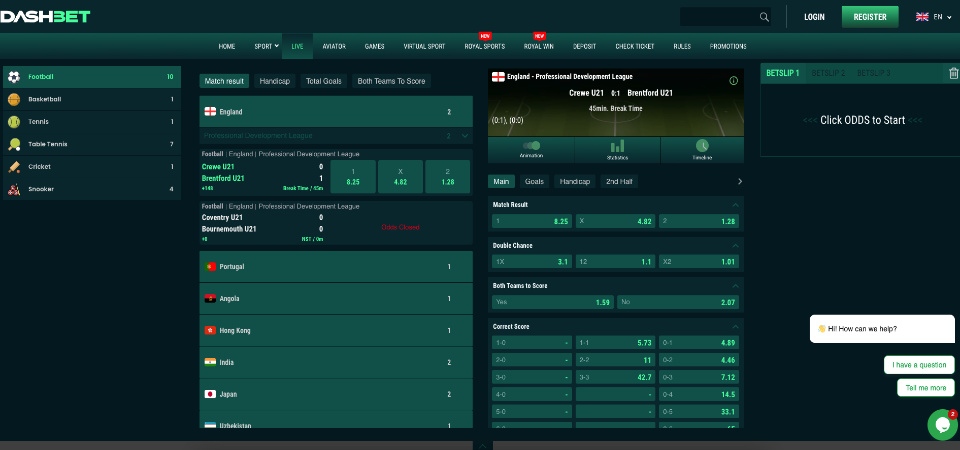
Task: Go to the HOME menu item
Action: pos(227,47)
